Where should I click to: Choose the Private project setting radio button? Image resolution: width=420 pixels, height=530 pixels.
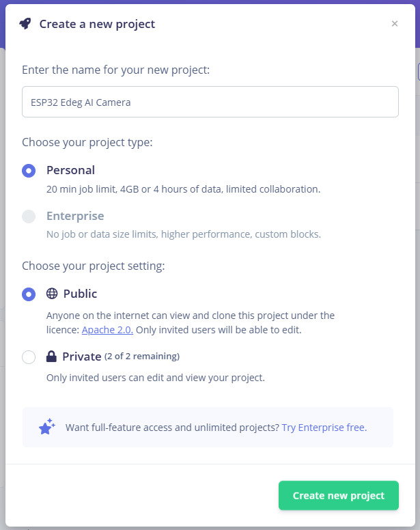point(29,357)
